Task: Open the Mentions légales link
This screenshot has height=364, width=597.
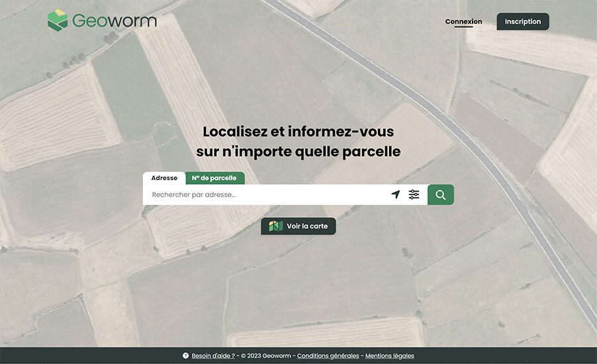Action: click(x=389, y=356)
